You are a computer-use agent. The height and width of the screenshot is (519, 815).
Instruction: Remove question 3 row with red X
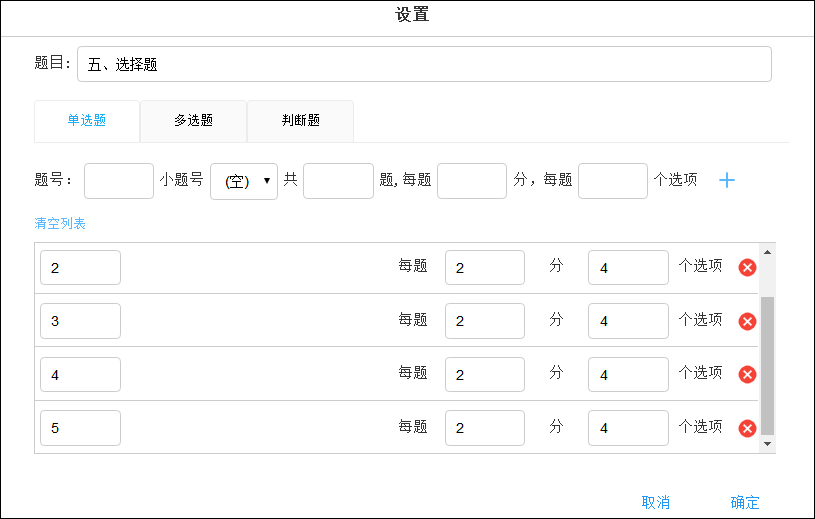coord(747,321)
